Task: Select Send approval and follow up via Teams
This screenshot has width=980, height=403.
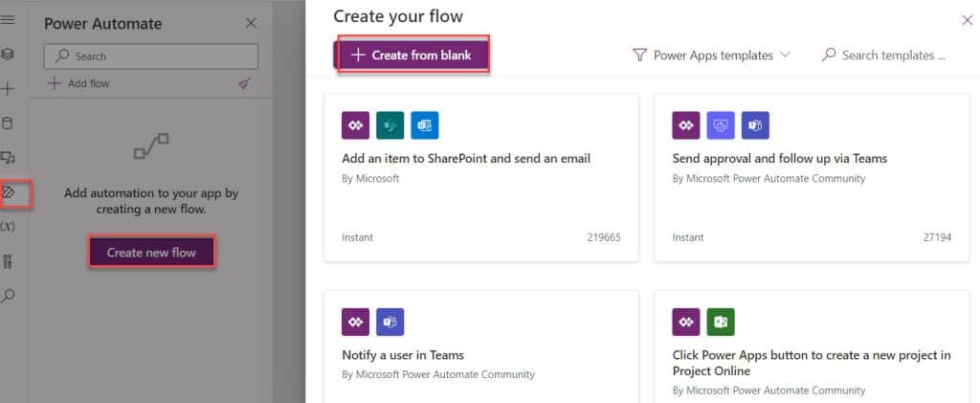Action: (812, 178)
